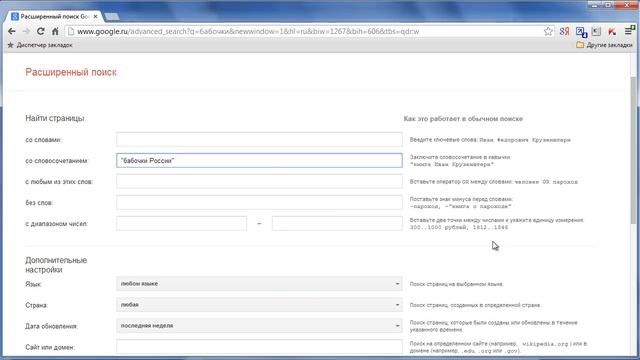Viewport: 640px width, 360px height.
Task: Click the 'без слов' input field
Action: (x=259, y=202)
